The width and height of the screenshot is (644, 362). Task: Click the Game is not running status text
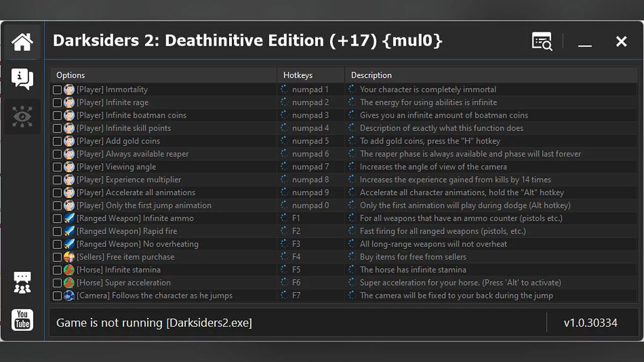(x=154, y=322)
